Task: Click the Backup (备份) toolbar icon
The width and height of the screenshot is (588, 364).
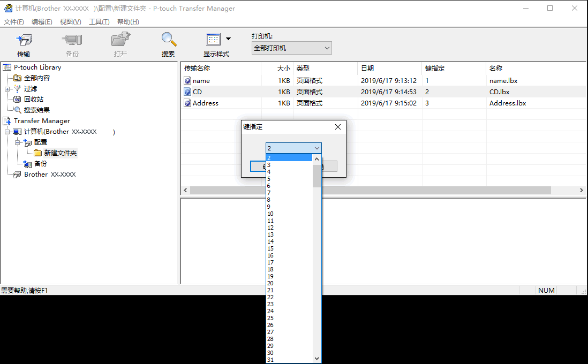Action: click(72, 40)
